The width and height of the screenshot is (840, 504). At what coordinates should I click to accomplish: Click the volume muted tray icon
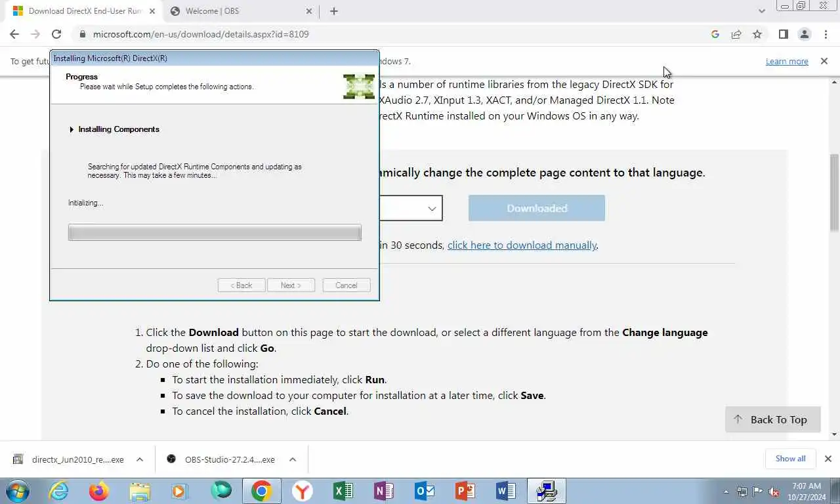[x=774, y=492]
